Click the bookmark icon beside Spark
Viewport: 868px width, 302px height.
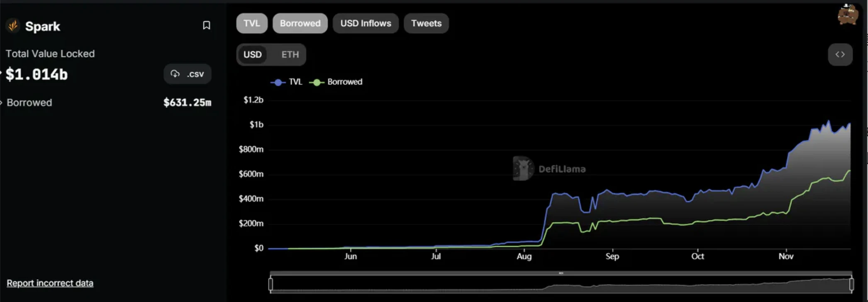click(x=206, y=26)
